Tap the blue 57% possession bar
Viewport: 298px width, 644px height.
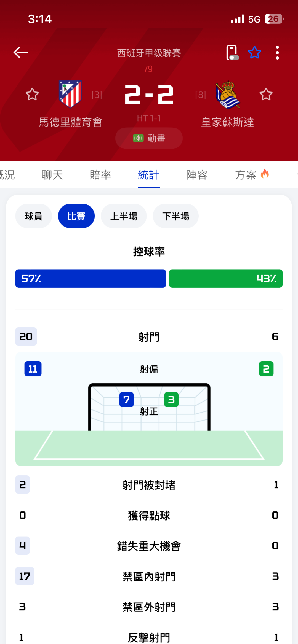[x=91, y=279]
